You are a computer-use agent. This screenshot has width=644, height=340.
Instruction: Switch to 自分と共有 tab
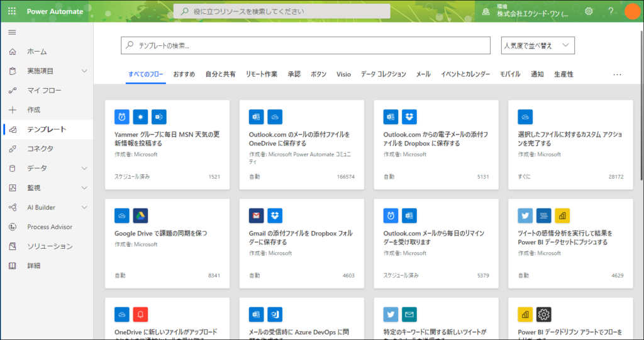point(221,74)
